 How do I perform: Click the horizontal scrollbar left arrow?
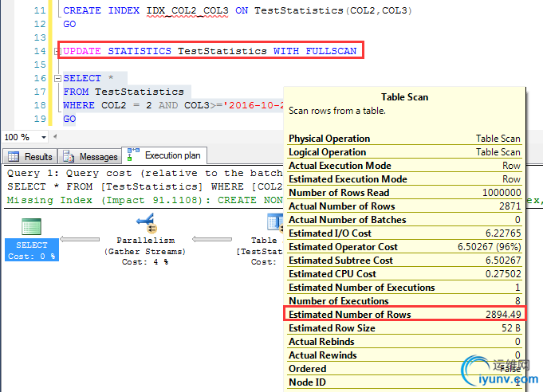coord(55,137)
